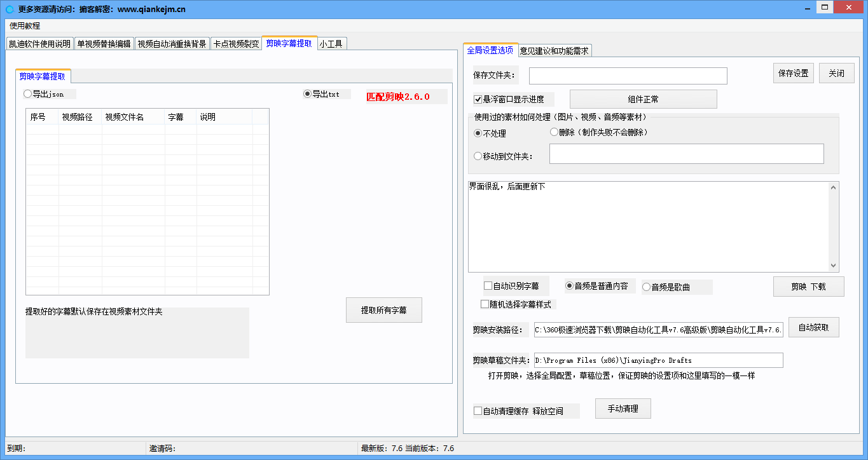Screen dimensions: 868x460
Task: Click 手动清理 to clear cache manually
Action: click(x=623, y=408)
